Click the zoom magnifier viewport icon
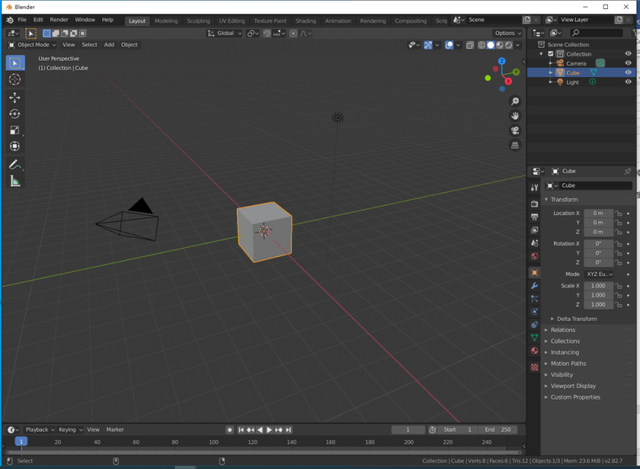 (x=515, y=102)
